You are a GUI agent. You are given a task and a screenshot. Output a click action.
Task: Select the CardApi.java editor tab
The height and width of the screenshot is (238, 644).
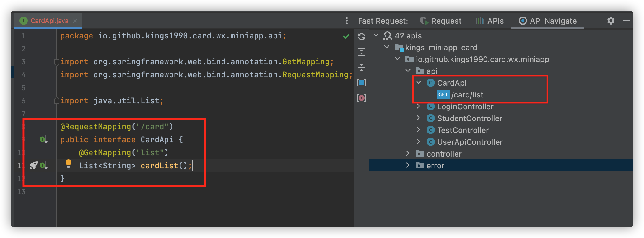pos(48,21)
